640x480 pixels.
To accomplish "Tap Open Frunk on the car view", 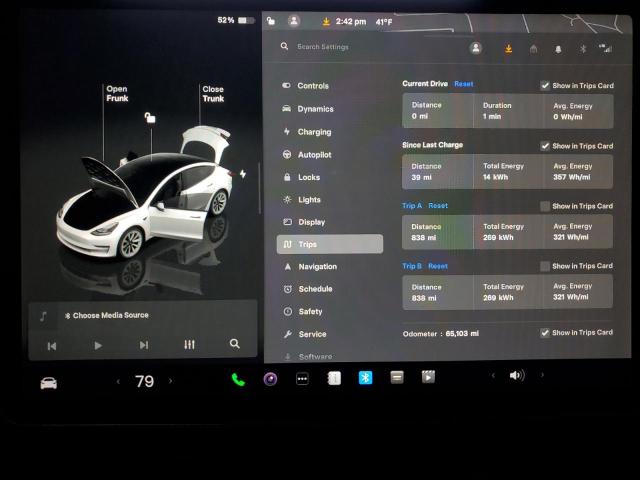I will click(117, 93).
